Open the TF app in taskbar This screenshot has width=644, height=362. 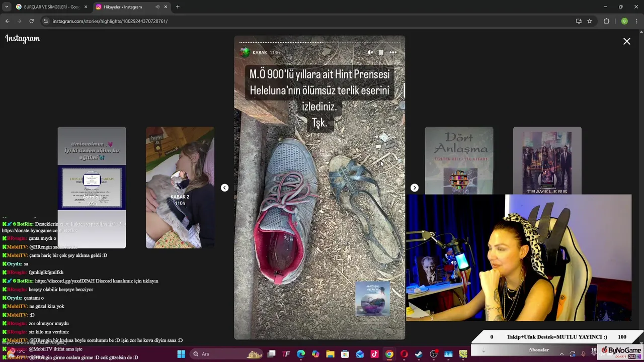pos(286,354)
